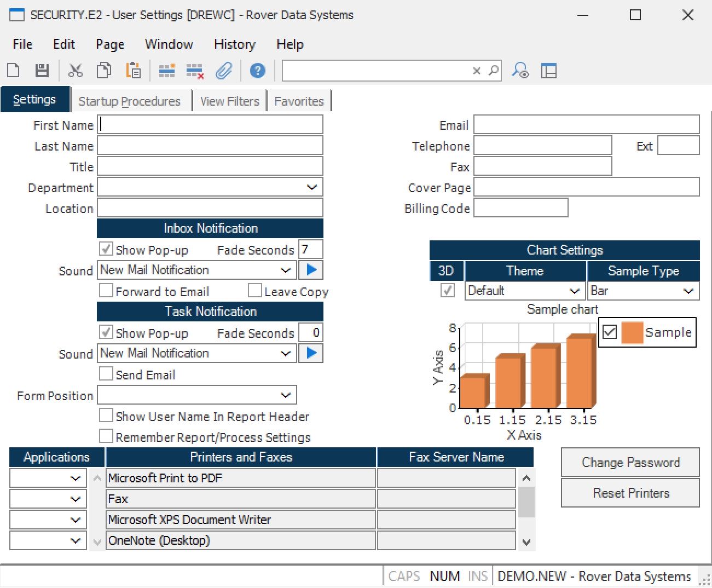The image size is (712, 588).
Task: Expand the Department dropdown
Action: point(312,187)
